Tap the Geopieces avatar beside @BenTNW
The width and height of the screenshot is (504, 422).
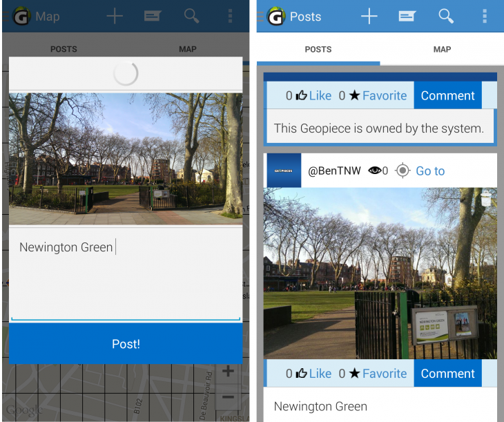tap(284, 171)
